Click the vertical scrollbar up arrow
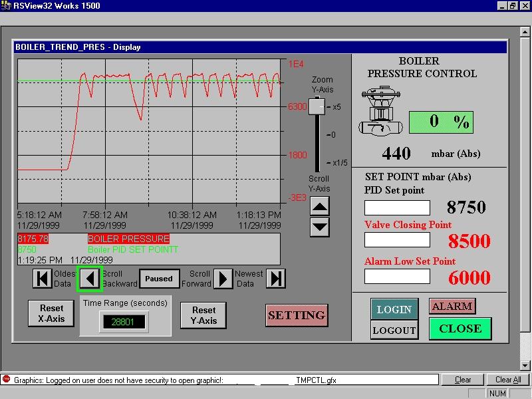The width and height of the screenshot is (532, 399). click(x=525, y=32)
